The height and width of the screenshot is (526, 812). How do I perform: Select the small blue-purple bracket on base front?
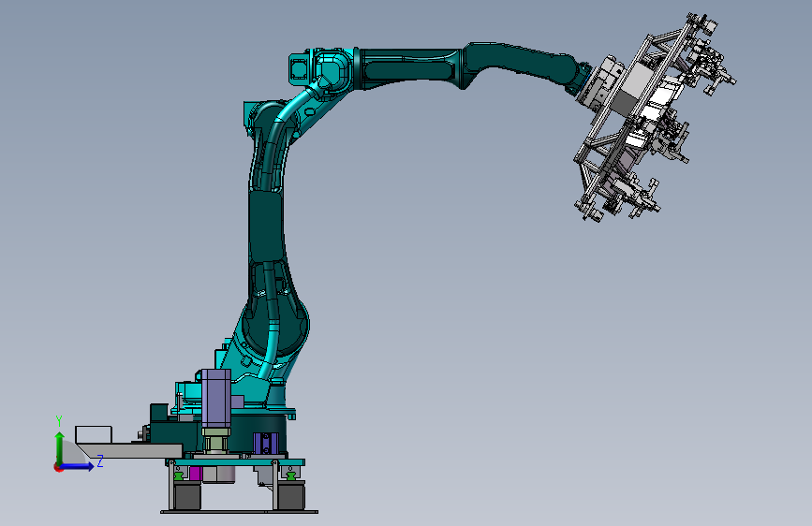[266, 444]
